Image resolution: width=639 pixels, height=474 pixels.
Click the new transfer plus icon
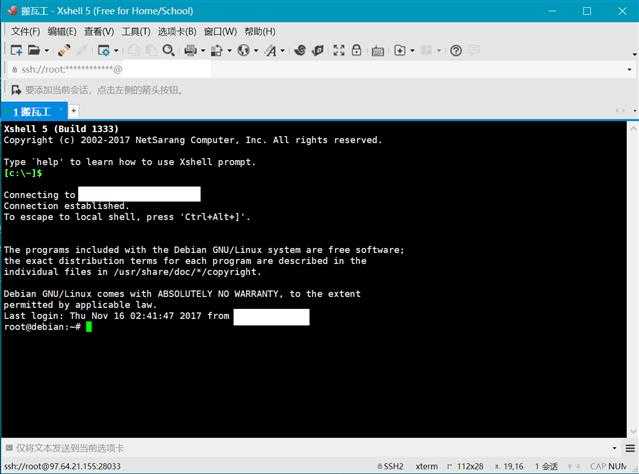click(400, 51)
